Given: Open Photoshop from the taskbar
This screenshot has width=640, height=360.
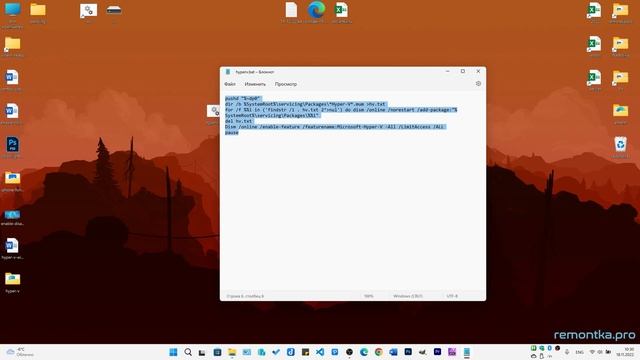Looking at the screenshot, I should click(408, 351).
